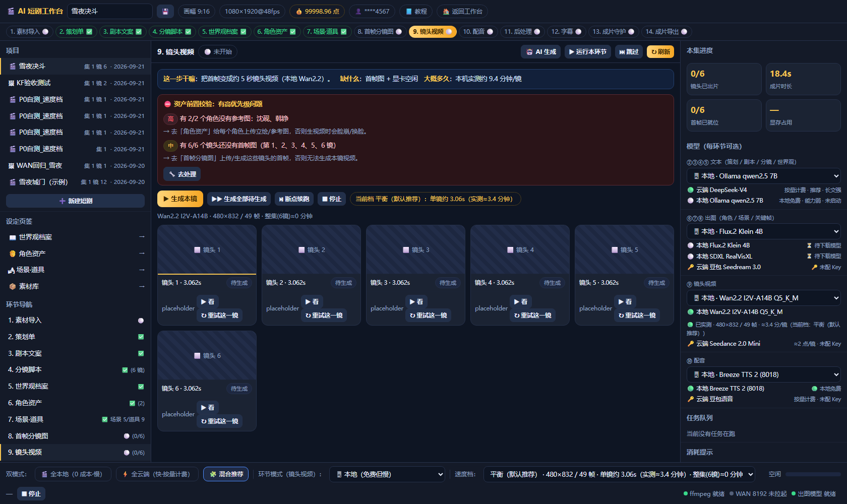This screenshot has height=504, width=847.
Task: Open user account ****4567
Action: click(372, 11)
